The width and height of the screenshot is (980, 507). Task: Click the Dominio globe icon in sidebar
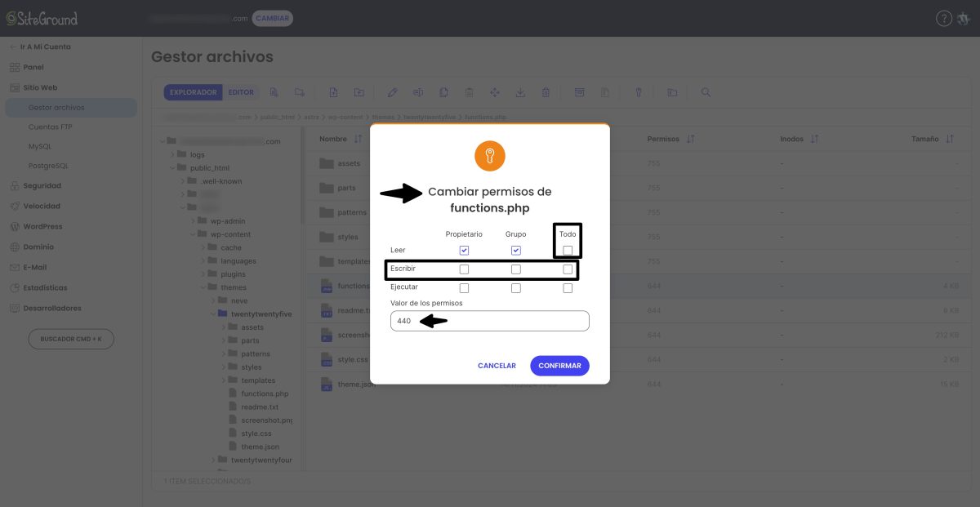(15, 247)
